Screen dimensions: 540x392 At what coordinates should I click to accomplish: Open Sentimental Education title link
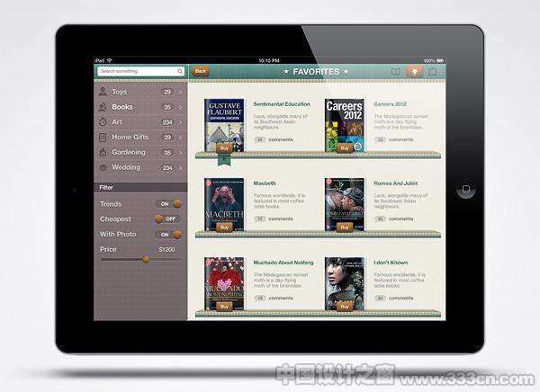click(x=282, y=104)
